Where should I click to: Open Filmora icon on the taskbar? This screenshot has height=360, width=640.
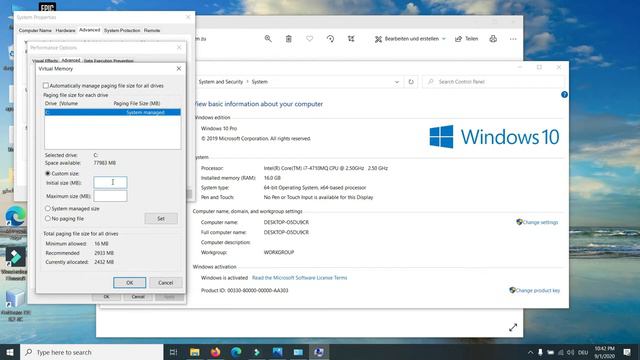[257, 352]
